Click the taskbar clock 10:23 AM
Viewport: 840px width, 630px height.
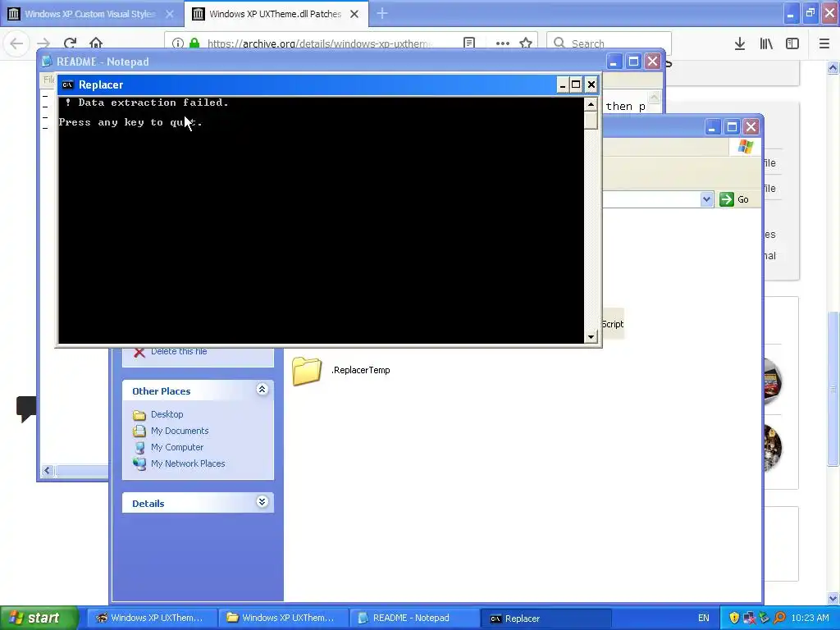click(x=810, y=619)
